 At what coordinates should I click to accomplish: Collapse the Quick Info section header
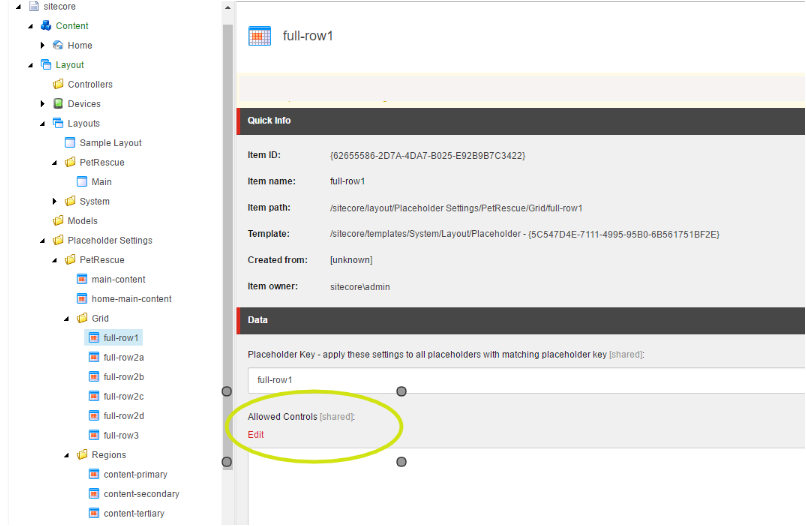pyautogui.click(x=521, y=121)
